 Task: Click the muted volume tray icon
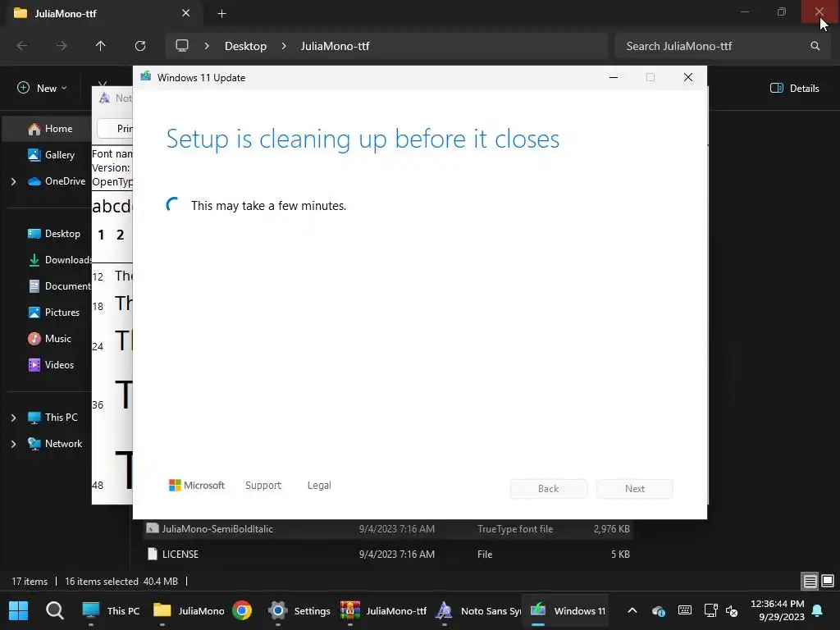[732, 610]
